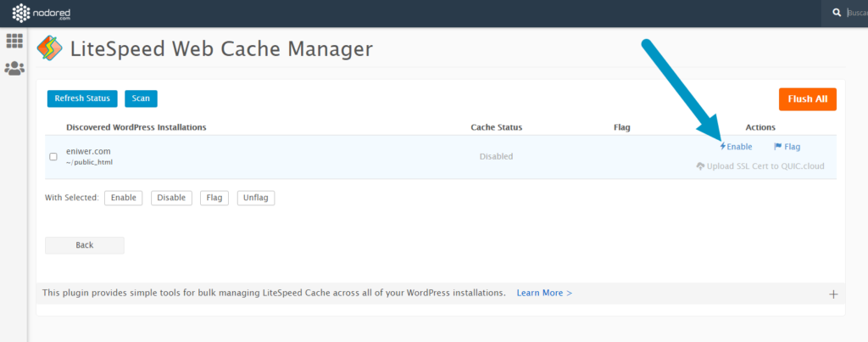Viewport: 868px width, 342px height.
Task: Click Upload SSL Cert to QUIC.cloud
Action: click(760, 165)
